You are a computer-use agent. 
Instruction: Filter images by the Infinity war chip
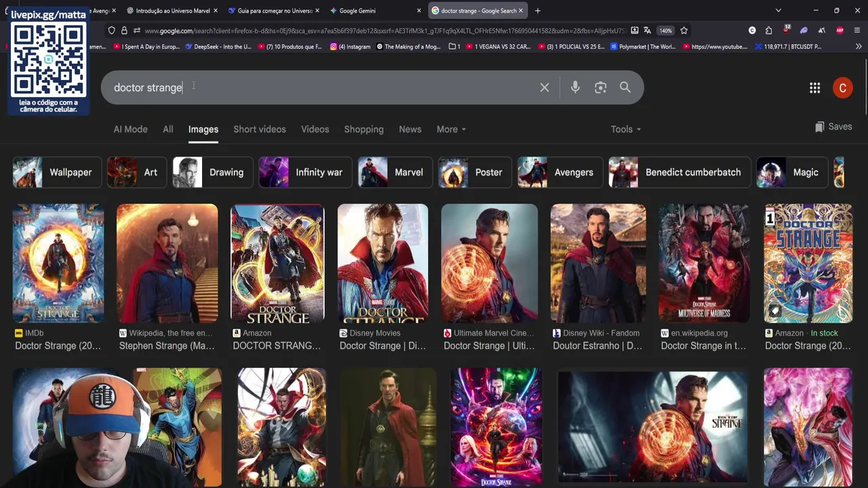point(305,172)
